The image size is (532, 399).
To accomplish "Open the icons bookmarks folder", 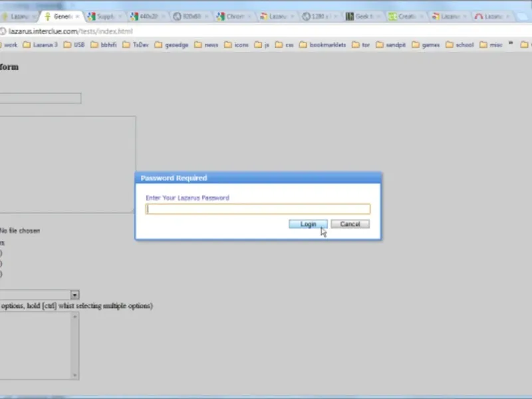I will pos(237,45).
